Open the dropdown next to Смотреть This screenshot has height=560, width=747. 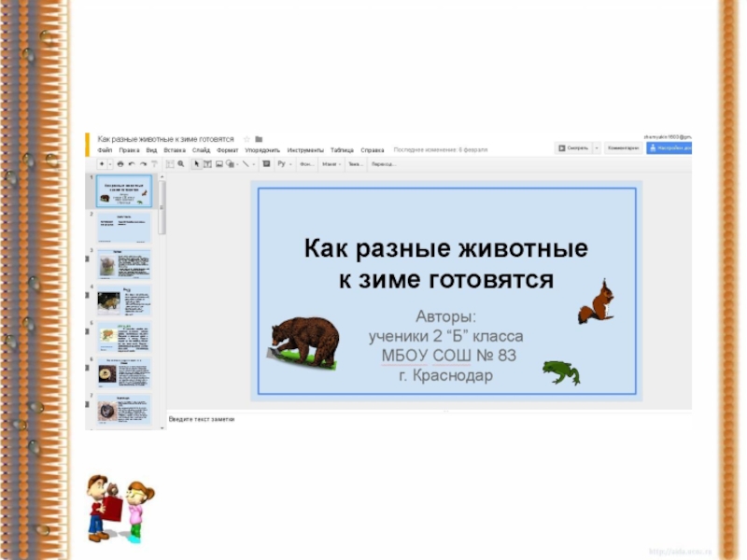coord(596,147)
